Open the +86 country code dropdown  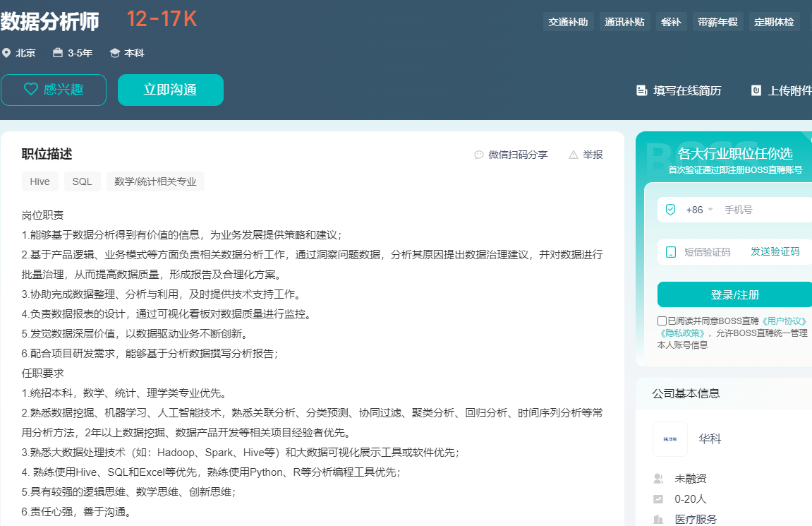pos(699,210)
